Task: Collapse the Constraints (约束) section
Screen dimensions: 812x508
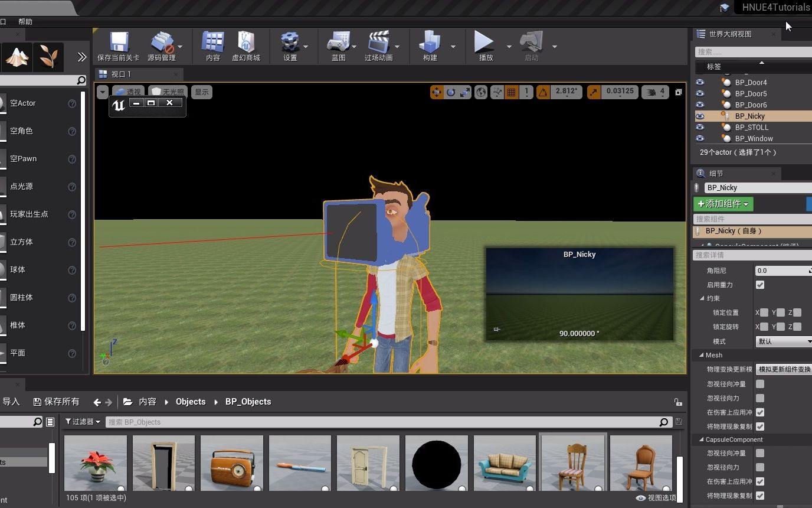Action: [x=702, y=298]
